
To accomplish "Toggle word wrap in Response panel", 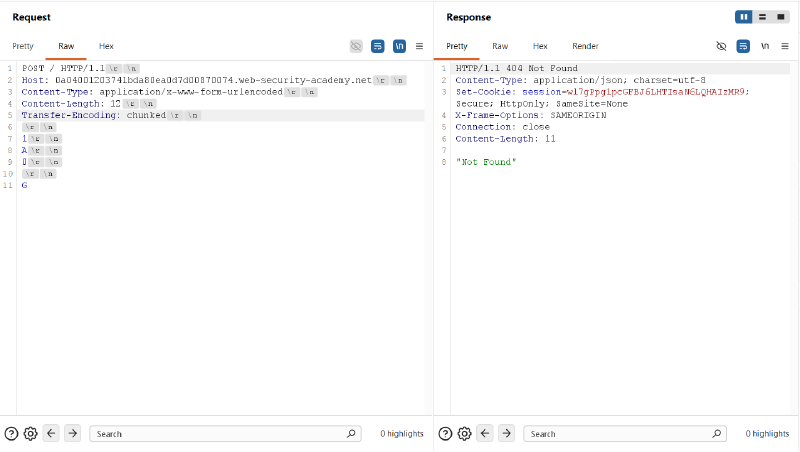I will (743, 46).
